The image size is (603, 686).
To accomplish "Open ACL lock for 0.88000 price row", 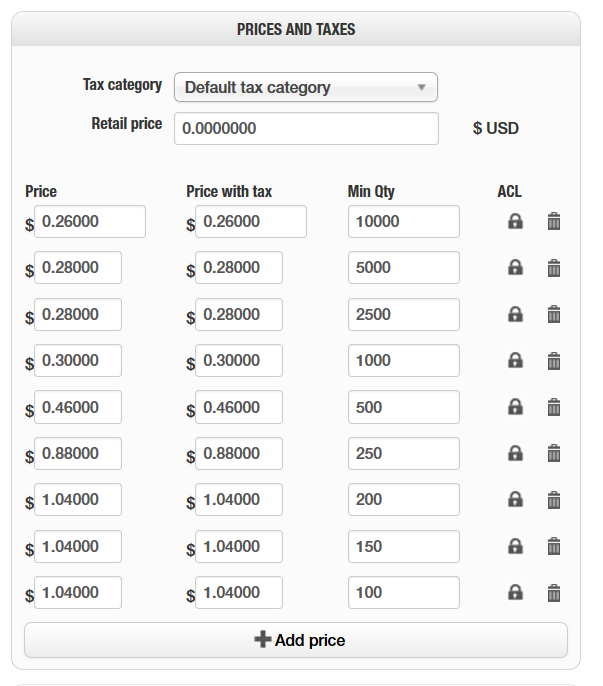I will 515,453.
